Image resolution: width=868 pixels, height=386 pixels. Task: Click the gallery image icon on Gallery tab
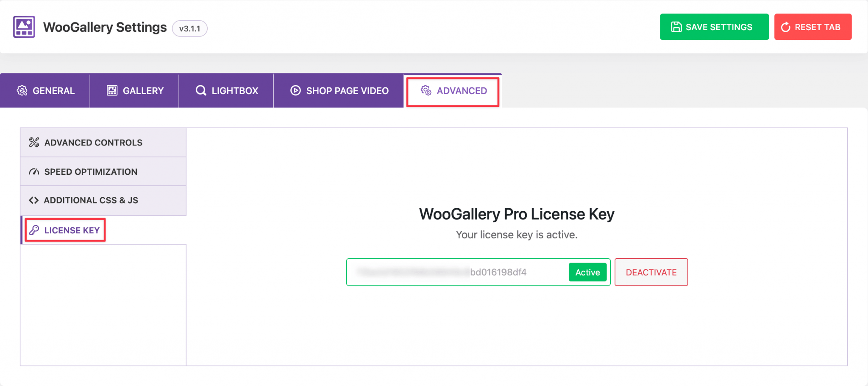tap(112, 90)
